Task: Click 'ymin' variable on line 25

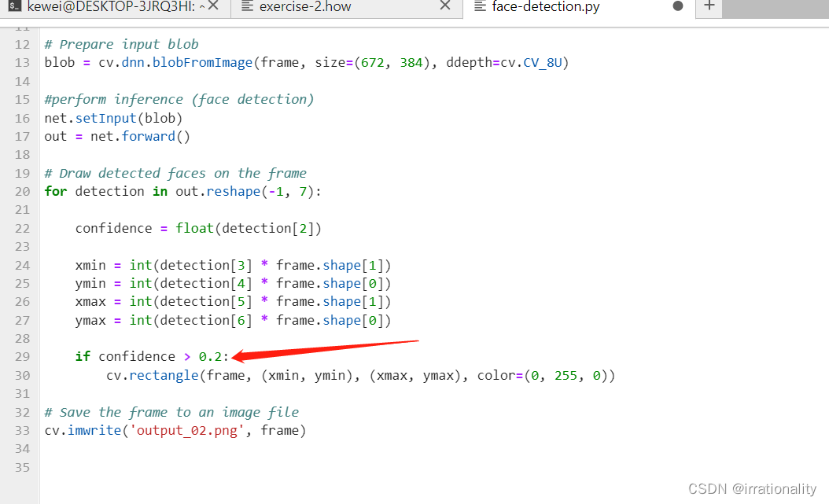Action: pos(90,284)
